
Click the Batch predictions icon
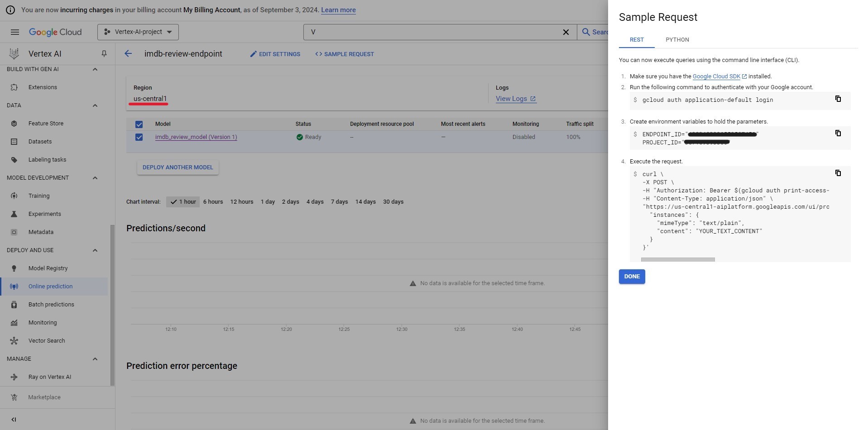(14, 305)
